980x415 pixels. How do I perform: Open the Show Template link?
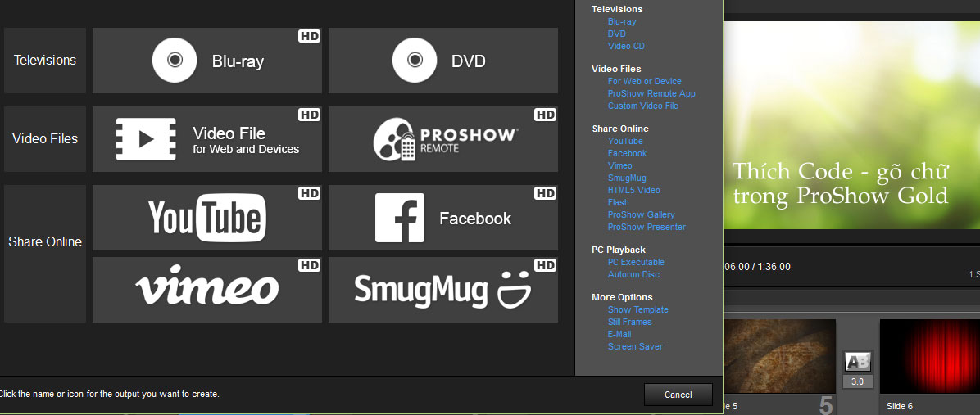click(x=637, y=309)
